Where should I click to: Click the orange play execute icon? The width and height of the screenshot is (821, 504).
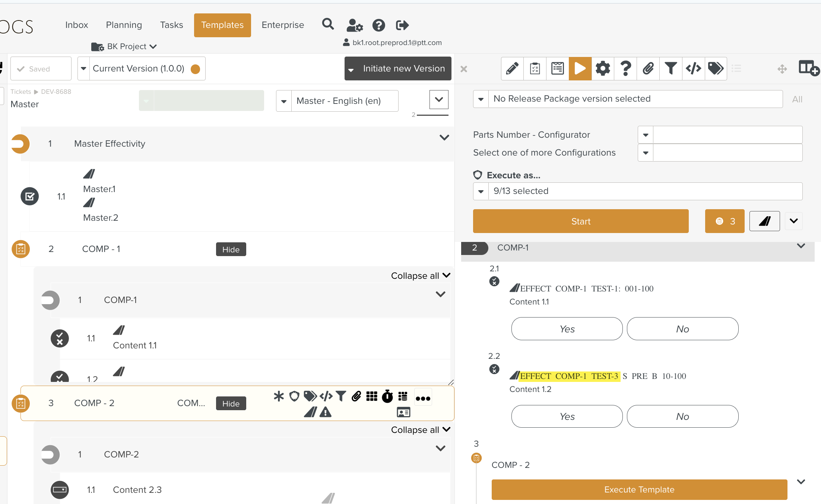580,68
